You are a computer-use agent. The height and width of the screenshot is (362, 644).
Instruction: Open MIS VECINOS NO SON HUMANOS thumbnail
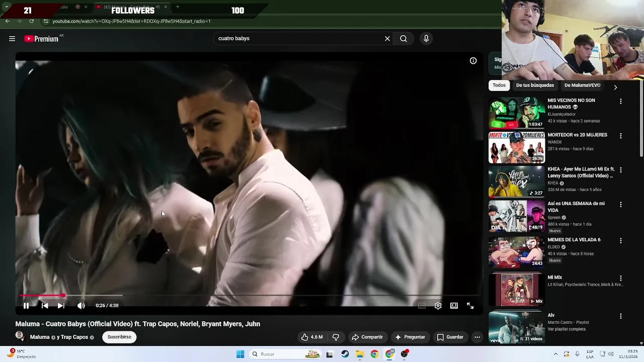pos(517,113)
